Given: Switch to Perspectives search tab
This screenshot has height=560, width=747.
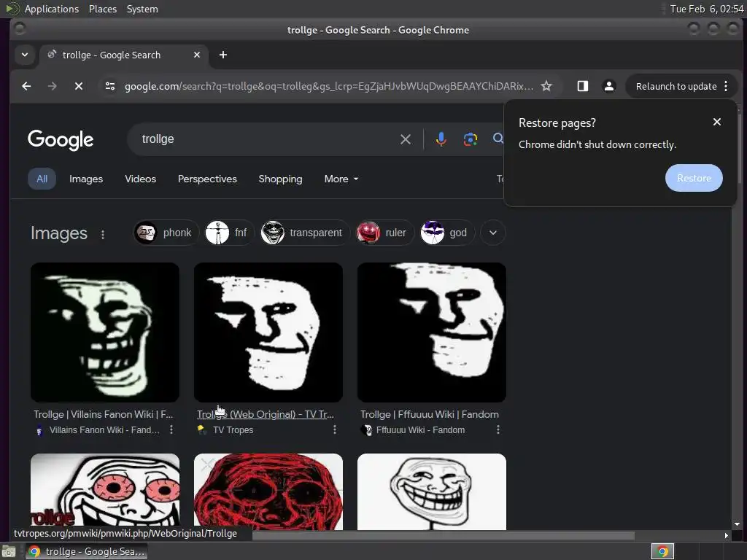Looking at the screenshot, I should point(207,179).
